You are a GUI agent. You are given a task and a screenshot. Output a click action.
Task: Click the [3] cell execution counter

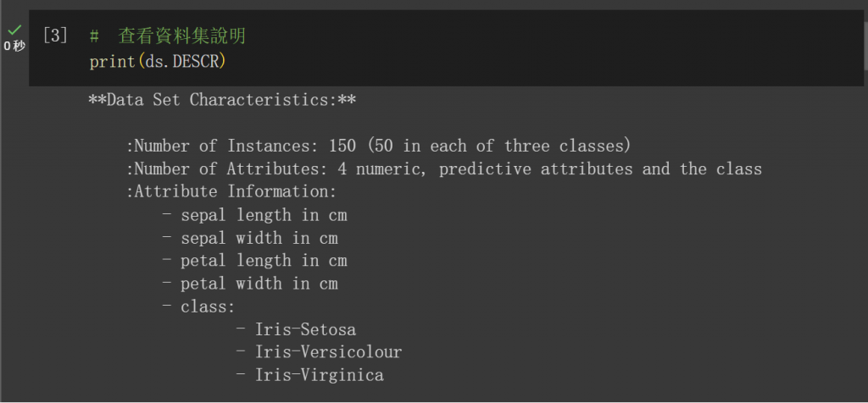55,36
